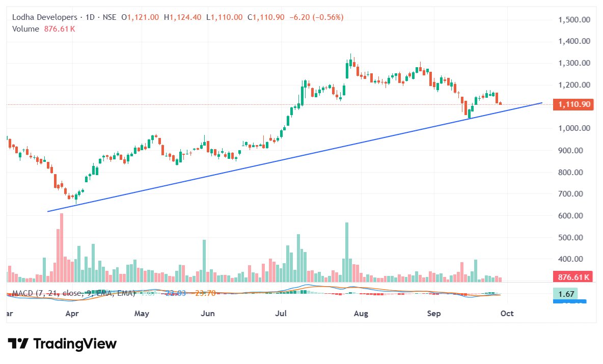The height and width of the screenshot is (364, 603).
Task: Select the Volume indicator legend label
Action: (25, 29)
